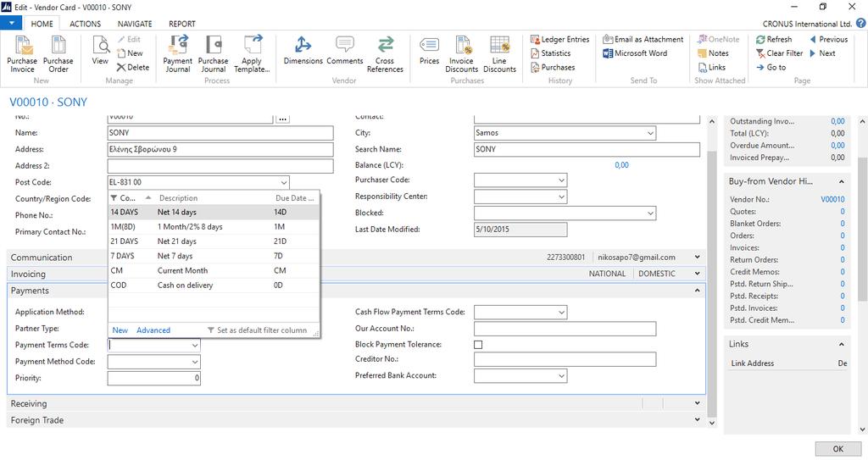Open Purchases history
This screenshot has height=460, width=868.
click(x=553, y=67)
